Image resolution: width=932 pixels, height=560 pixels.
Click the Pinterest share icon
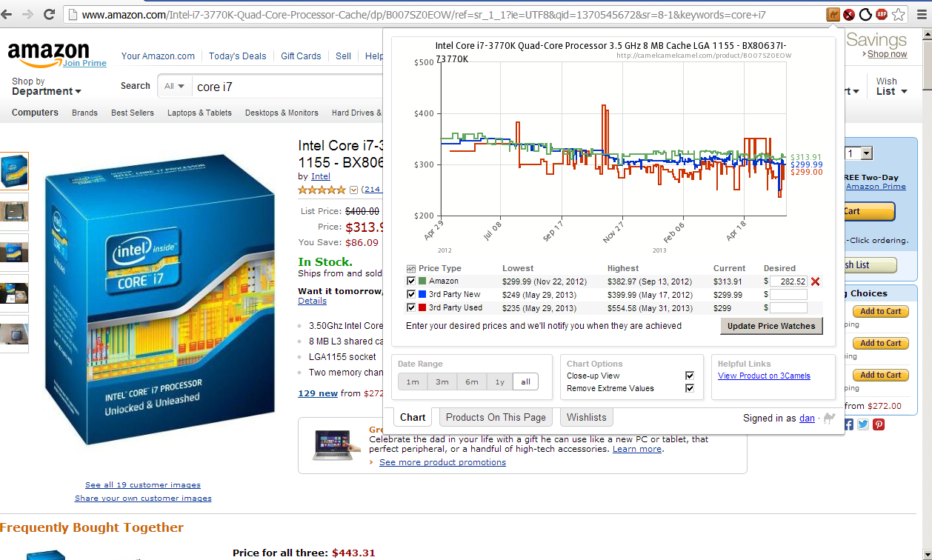(879, 424)
